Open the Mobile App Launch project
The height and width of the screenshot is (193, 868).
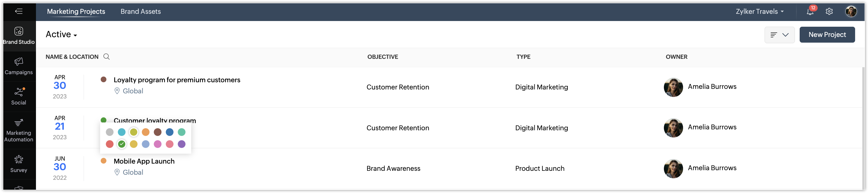click(x=144, y=161)
